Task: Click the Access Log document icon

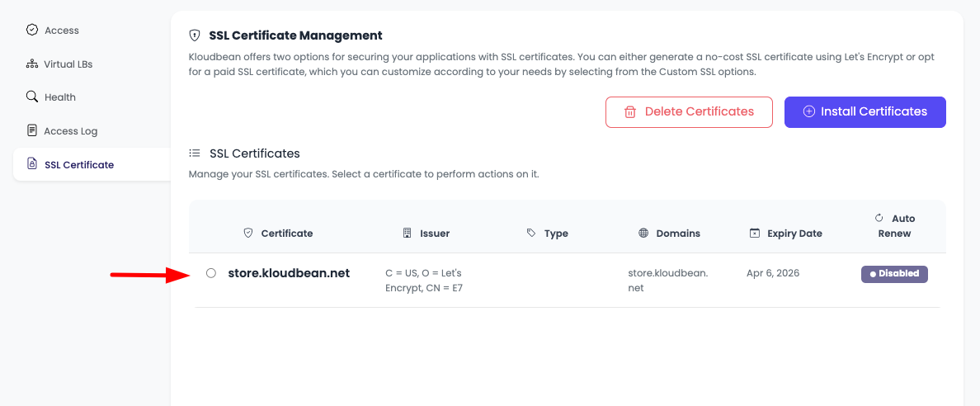Action: 32,130
